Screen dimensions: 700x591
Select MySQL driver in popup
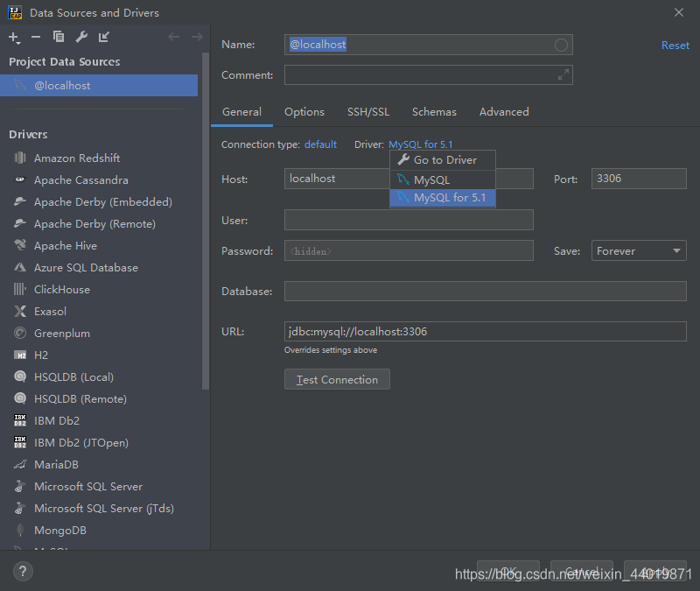tap(443, 179)
